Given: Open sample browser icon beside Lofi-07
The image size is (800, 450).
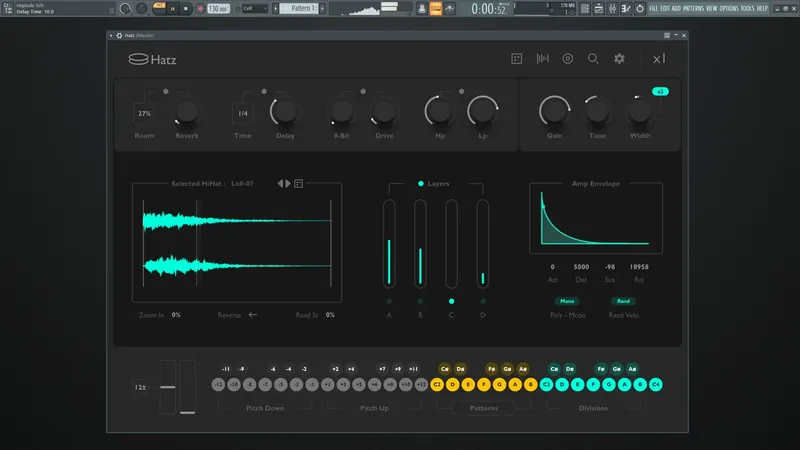Looking at the screenshot, I should coord(298,184).
